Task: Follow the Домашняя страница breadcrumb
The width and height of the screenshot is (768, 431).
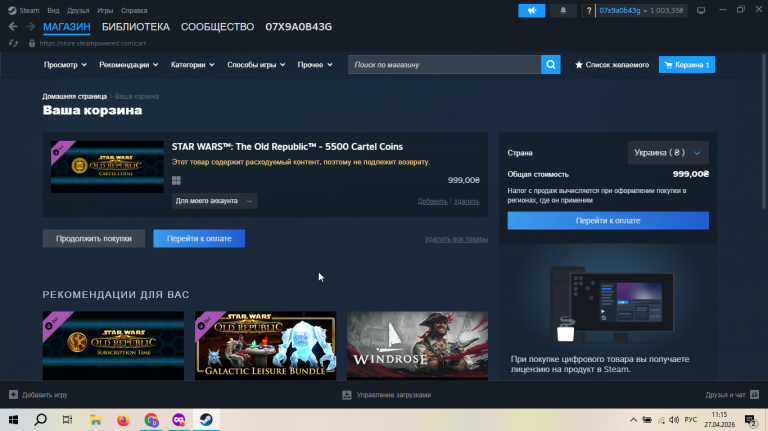Action: 74,96
